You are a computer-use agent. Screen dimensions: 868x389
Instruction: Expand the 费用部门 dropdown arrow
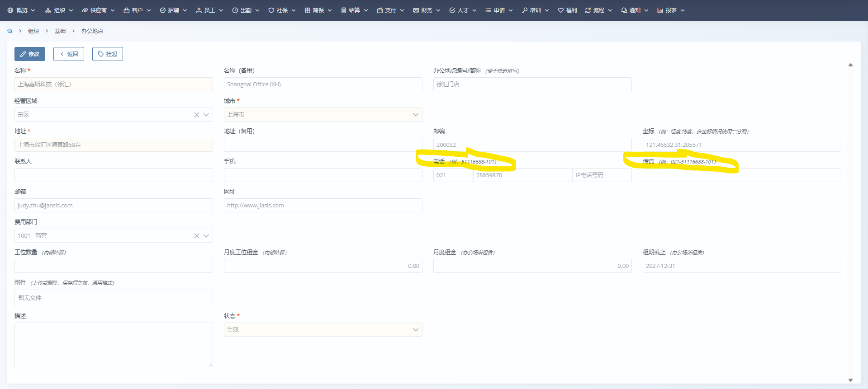206,236
